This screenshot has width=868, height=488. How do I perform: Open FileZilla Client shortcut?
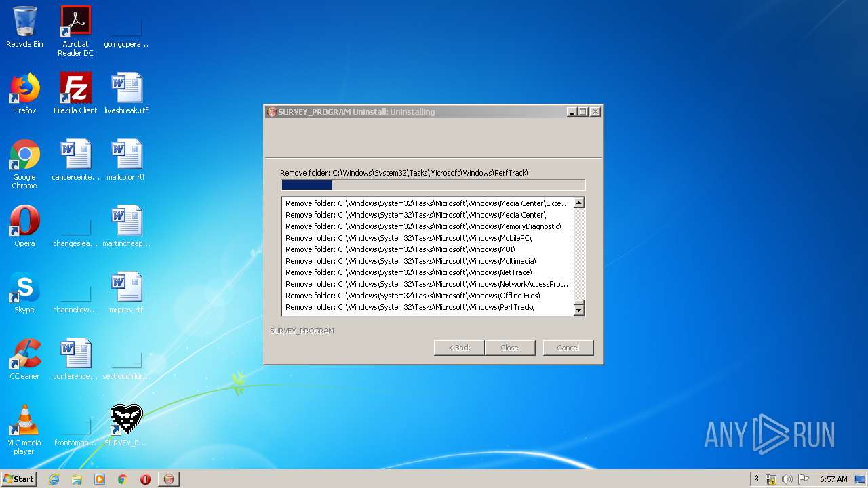tap(75, 94)
